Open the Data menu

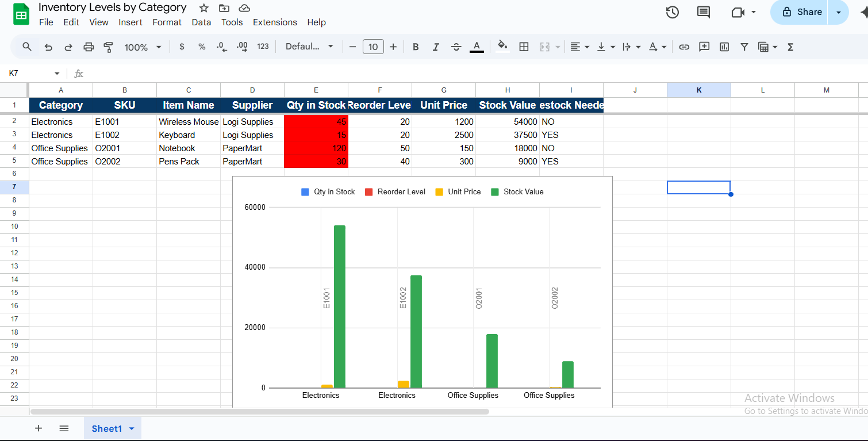[x=201, y=22]
